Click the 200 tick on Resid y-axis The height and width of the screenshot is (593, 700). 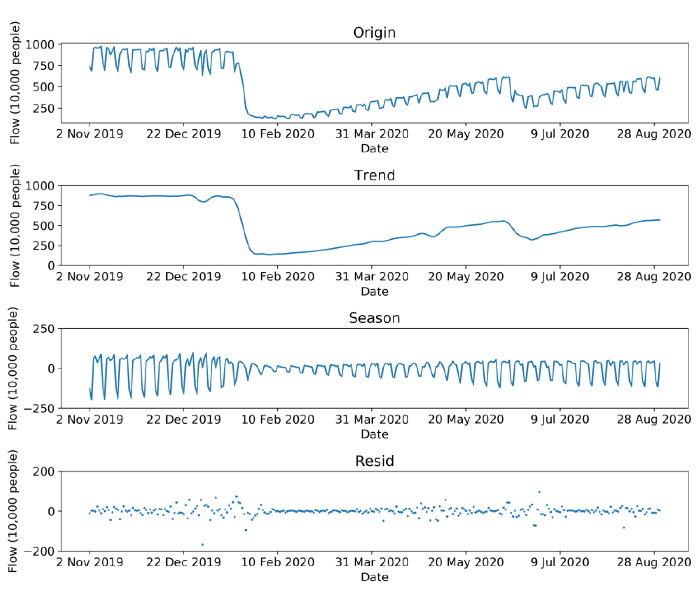tap(43, 472)
